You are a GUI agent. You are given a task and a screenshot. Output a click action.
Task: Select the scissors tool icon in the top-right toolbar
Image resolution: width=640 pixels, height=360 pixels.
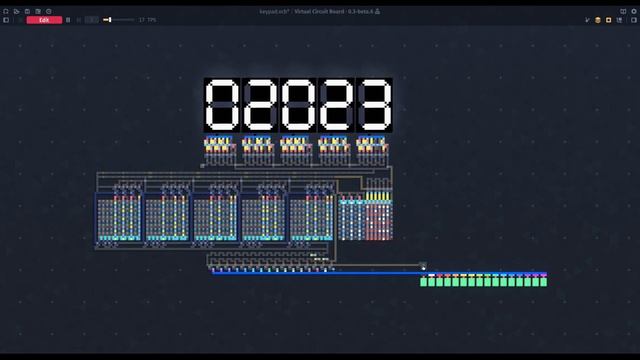[587, 20]
